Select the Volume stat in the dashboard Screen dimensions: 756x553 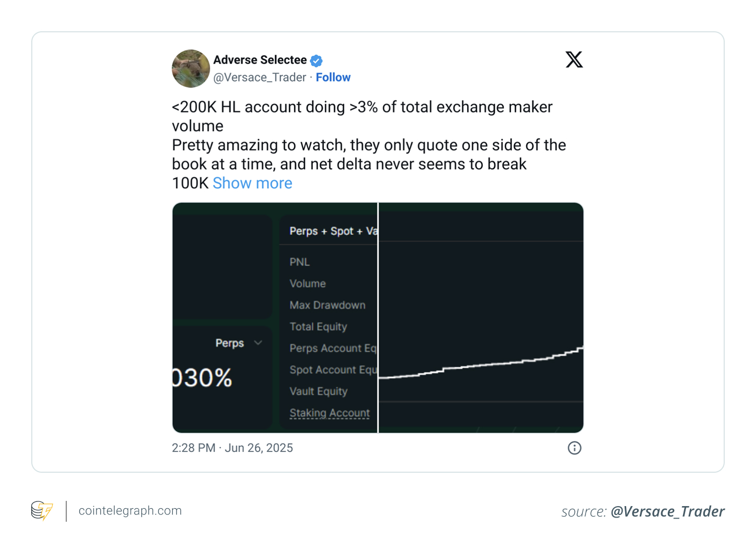(x=308, y=284)
